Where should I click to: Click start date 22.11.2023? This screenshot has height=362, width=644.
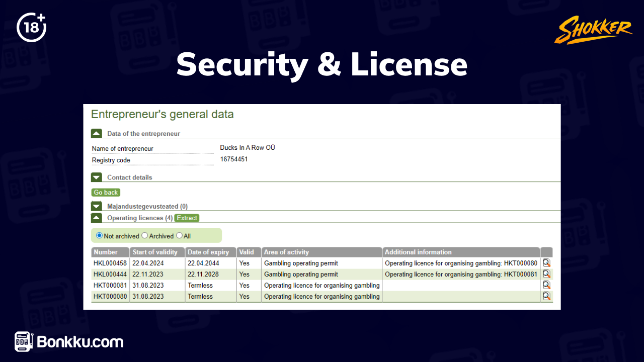click(x=148, y=274)
